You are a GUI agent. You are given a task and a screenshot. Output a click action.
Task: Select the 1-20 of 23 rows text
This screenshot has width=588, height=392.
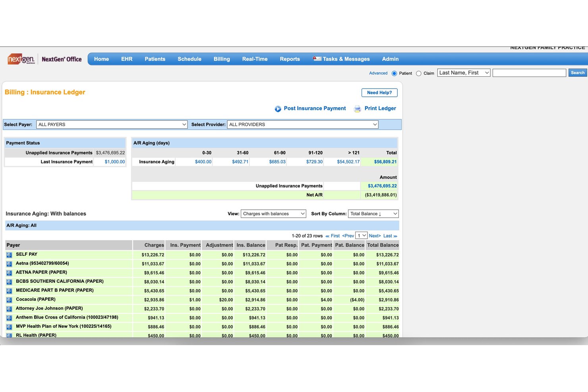[x=307, y=236]
